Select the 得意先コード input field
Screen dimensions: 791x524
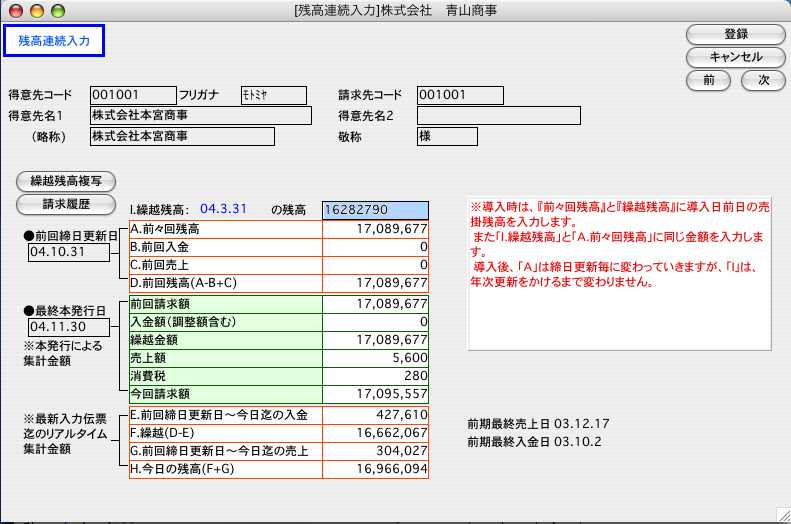coord(132,95)
